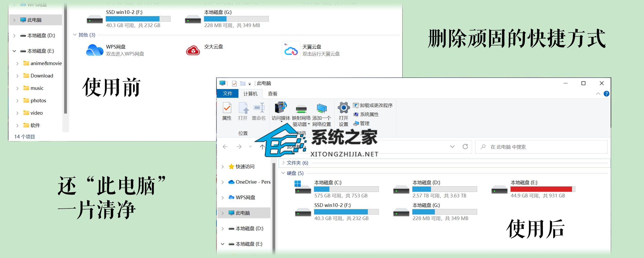
Task: Select SSD win10-2 (F:) in back window
Action: coord(128,19)
